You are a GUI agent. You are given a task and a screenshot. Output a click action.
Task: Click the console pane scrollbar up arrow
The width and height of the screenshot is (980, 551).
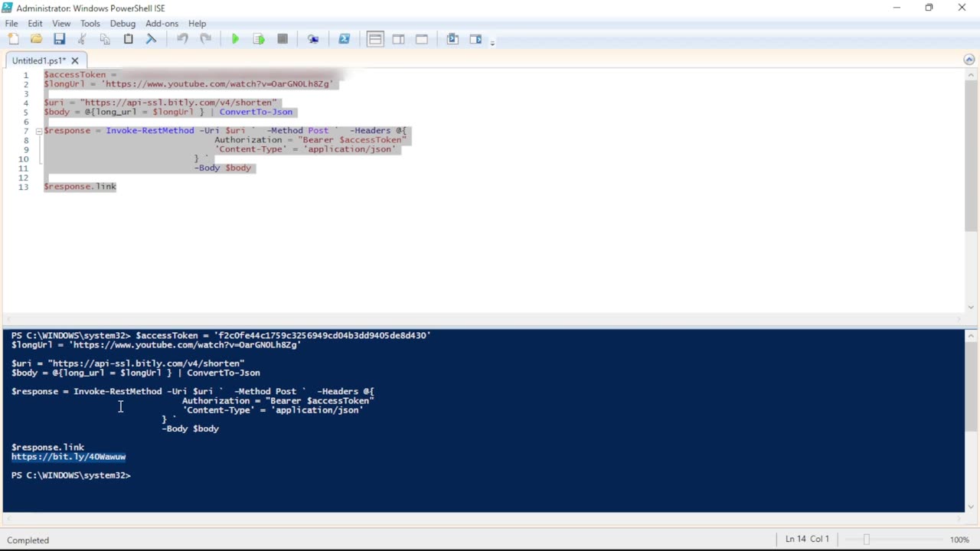(971, 335)
